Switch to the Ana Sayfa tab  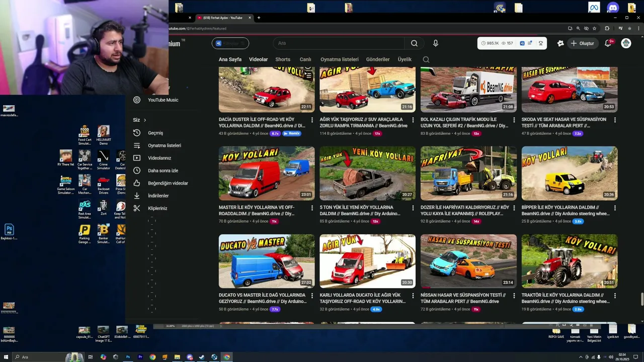pyautogui.click(x=230, y=59)
